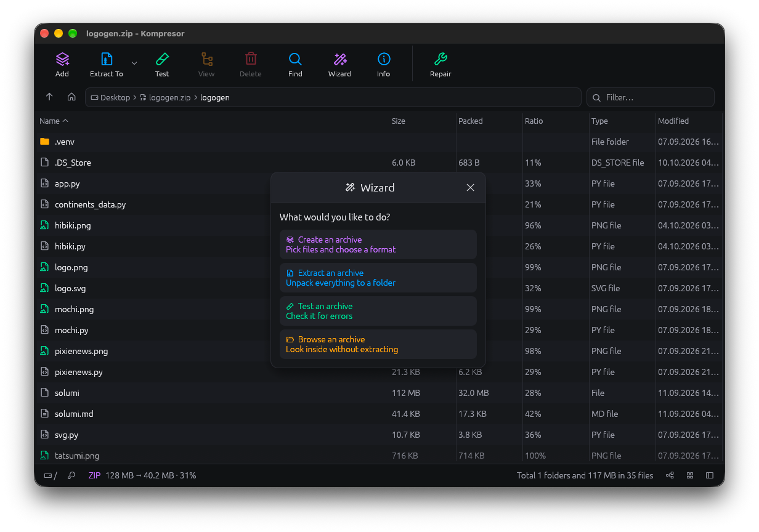The image size is (759, 532).
Task: Launch Repair tool from the toolbar
Action: (440, 64)
